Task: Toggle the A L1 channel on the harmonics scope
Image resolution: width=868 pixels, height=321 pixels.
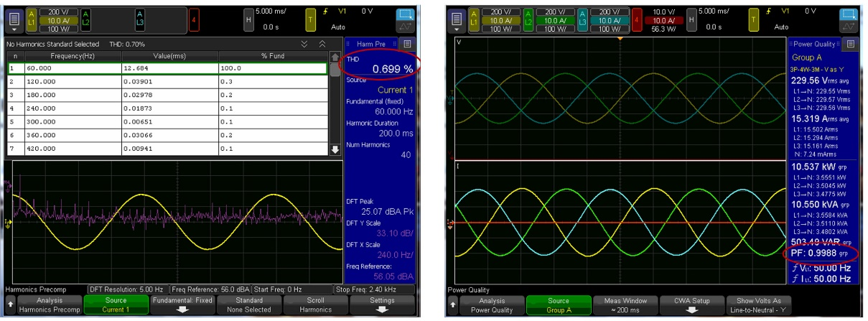Action: tap(31, 17)
